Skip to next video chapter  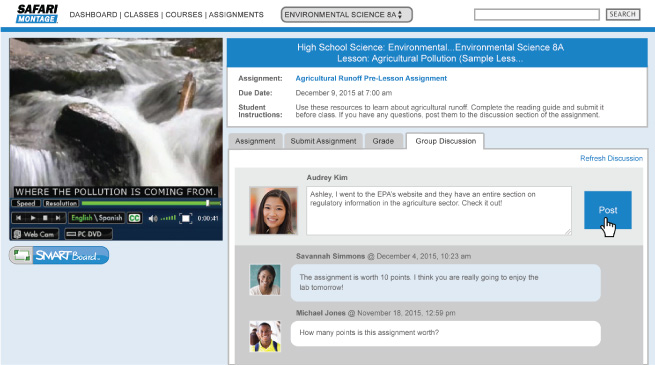point(58,218)
